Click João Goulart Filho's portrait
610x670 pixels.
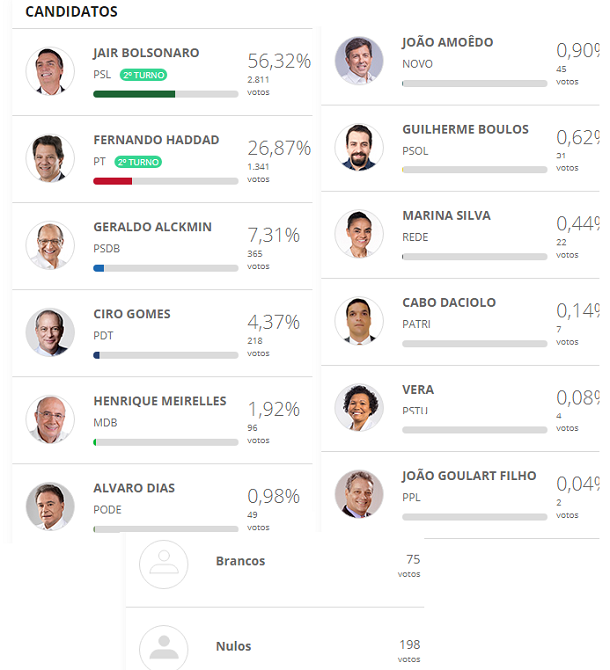pyautogui.click(x=359, y=494)
